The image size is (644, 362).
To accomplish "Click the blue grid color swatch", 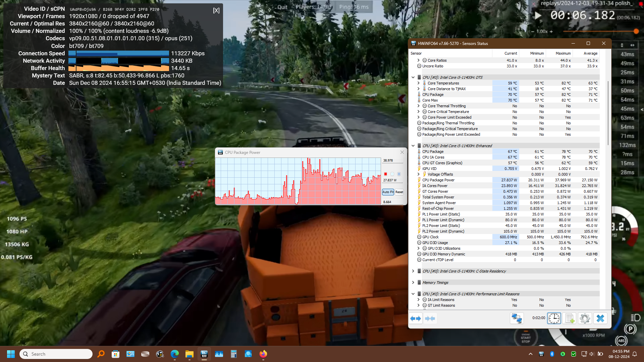I will coord(399,174).
